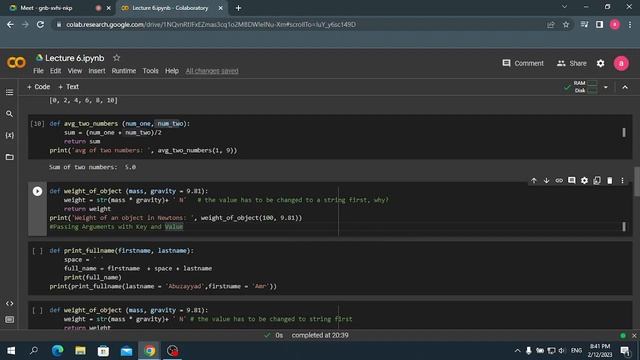This screenshot has height=360, width=640.
Task: Open the View menu
Action: click(x=75, y=71)
